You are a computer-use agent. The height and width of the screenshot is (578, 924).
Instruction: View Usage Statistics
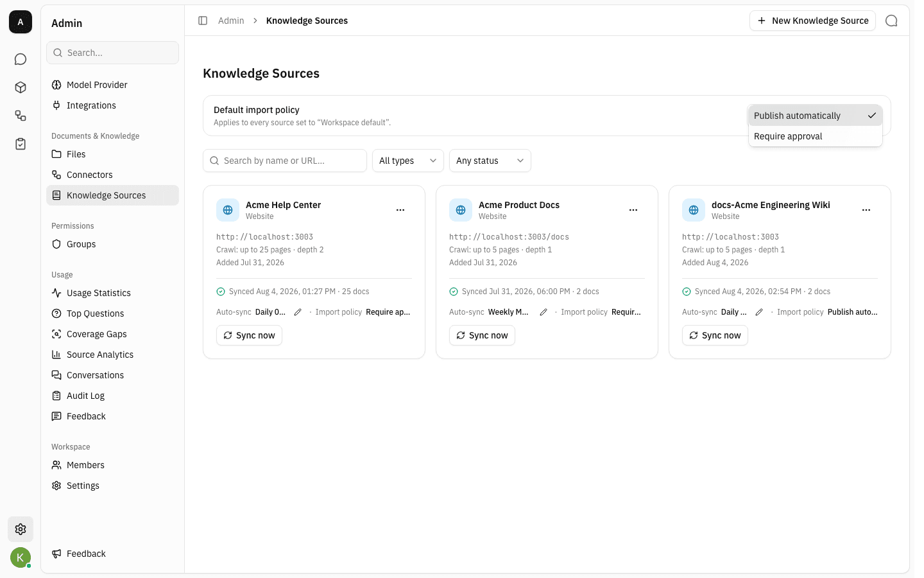coord(112,293)
